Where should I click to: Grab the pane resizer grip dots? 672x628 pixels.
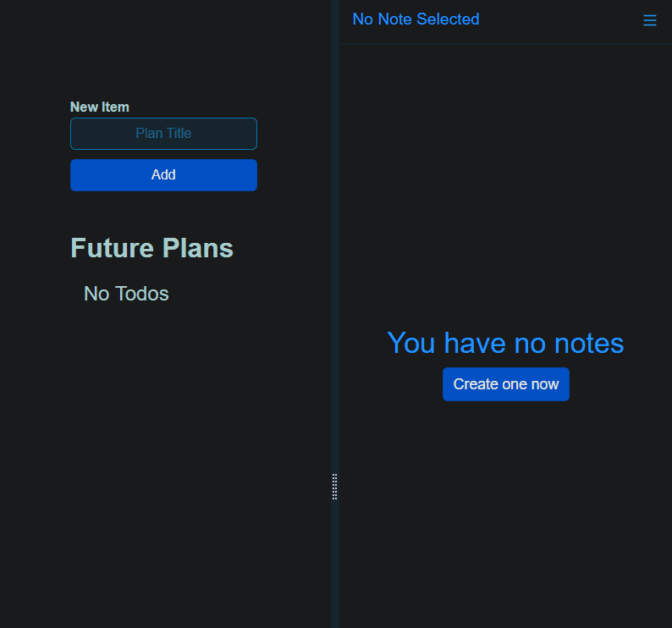click(335, 487)
